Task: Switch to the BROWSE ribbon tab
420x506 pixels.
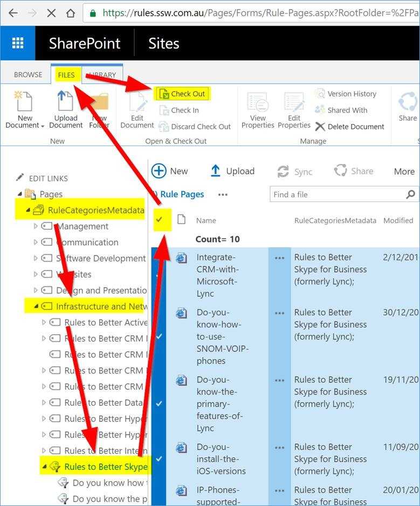Action: point(28,75)
